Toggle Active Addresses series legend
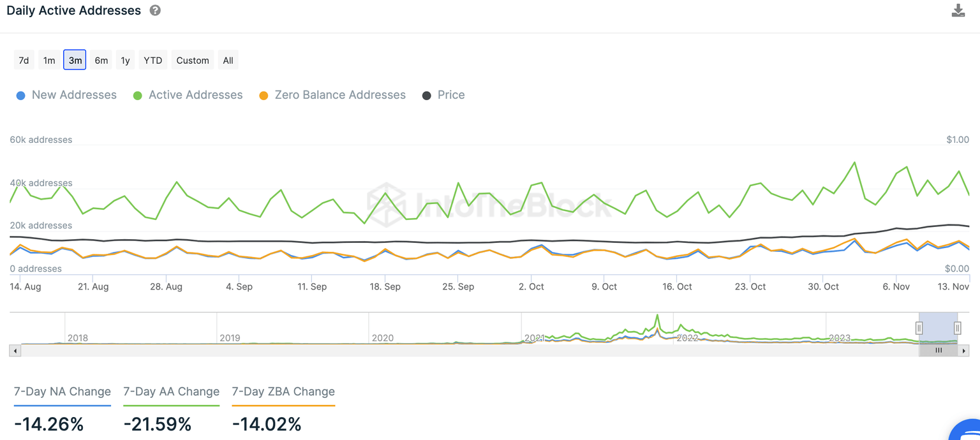 point(188,95)
